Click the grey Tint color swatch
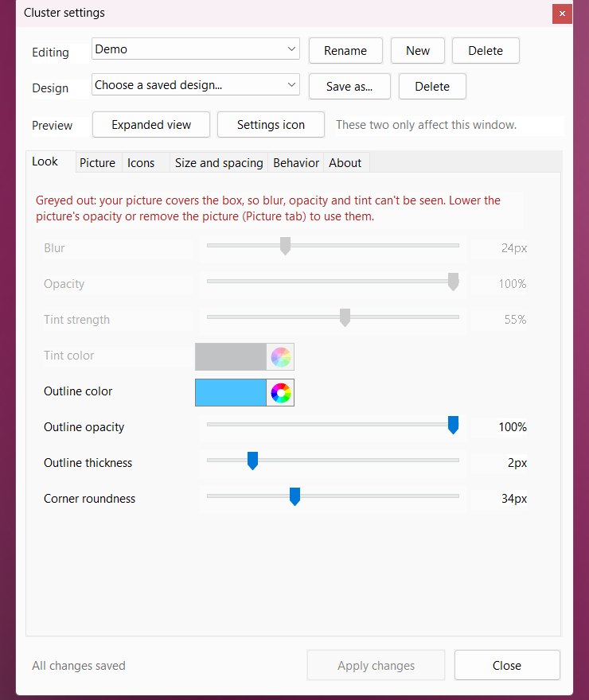 click(231, 356)
